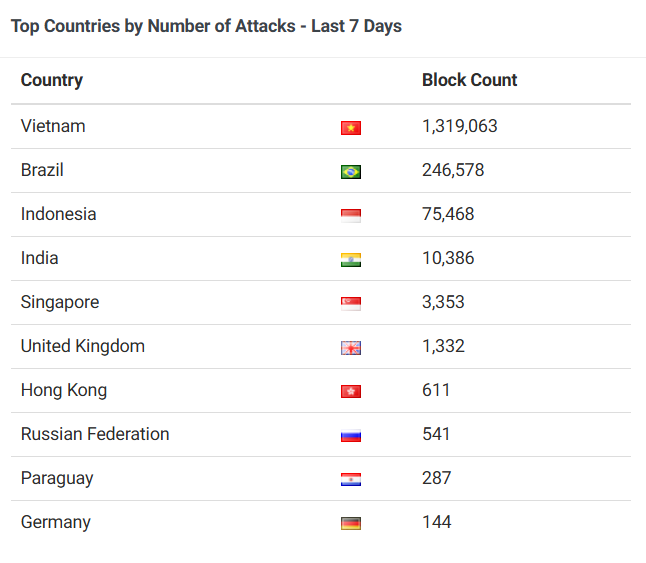Viewport: 646px width, 563px height.
Task: Select the Vietnam country name
Action: [x=53, y=126]
